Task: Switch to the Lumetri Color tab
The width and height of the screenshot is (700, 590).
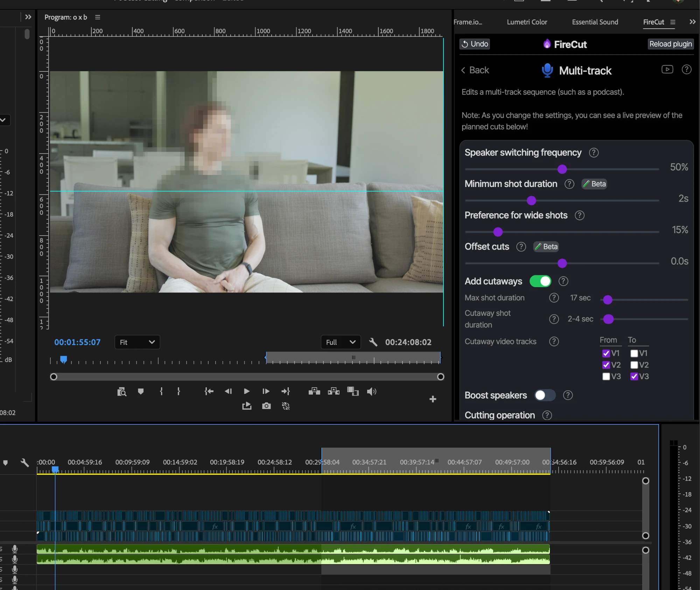Action: [527, 22]
